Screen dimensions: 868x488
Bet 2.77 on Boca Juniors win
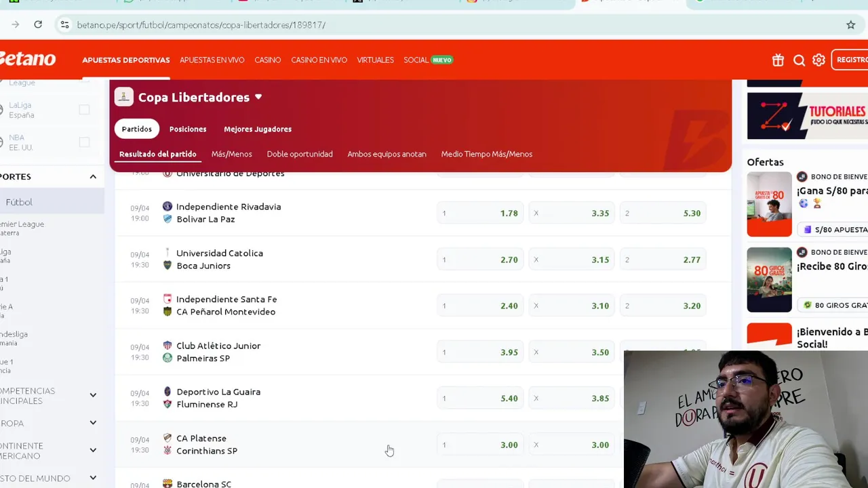coord(663,260)
